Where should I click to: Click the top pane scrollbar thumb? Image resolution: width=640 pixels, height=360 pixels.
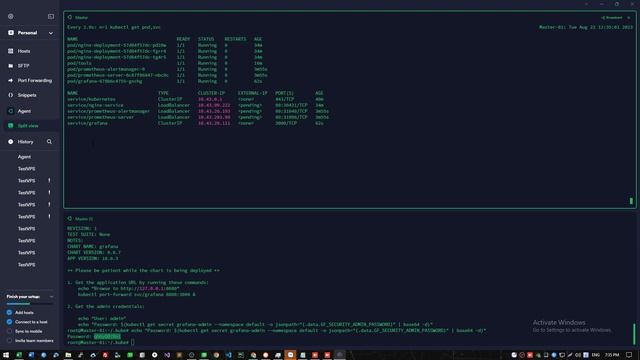point(631,201)
